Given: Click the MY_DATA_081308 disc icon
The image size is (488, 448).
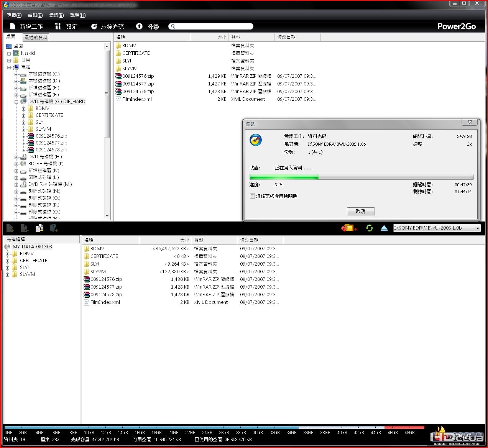Looking at the screenshot, I should (7, 246).
